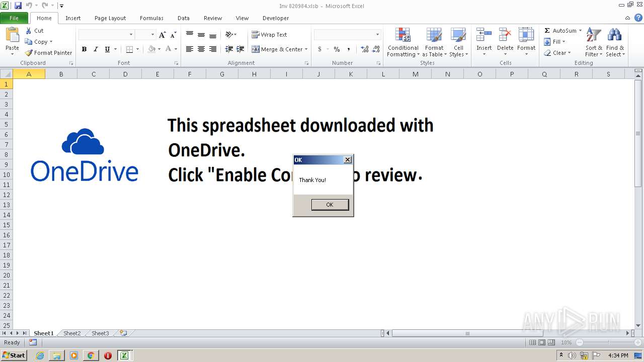
Task: Toggle Bold formatting
Action: (84, 49)
